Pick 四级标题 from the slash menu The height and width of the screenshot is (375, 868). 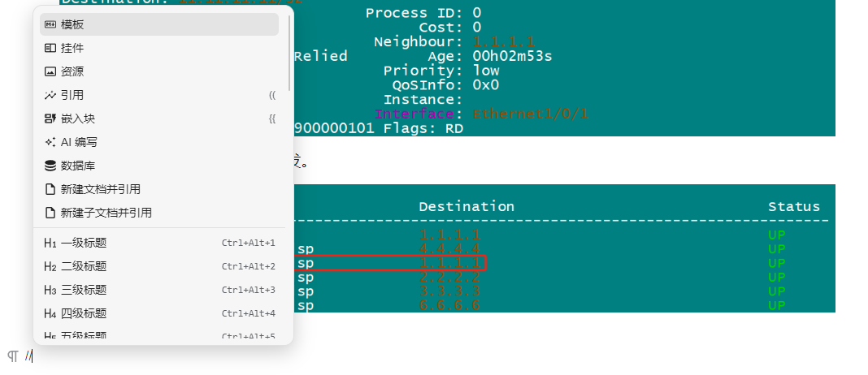pos(84,313)
